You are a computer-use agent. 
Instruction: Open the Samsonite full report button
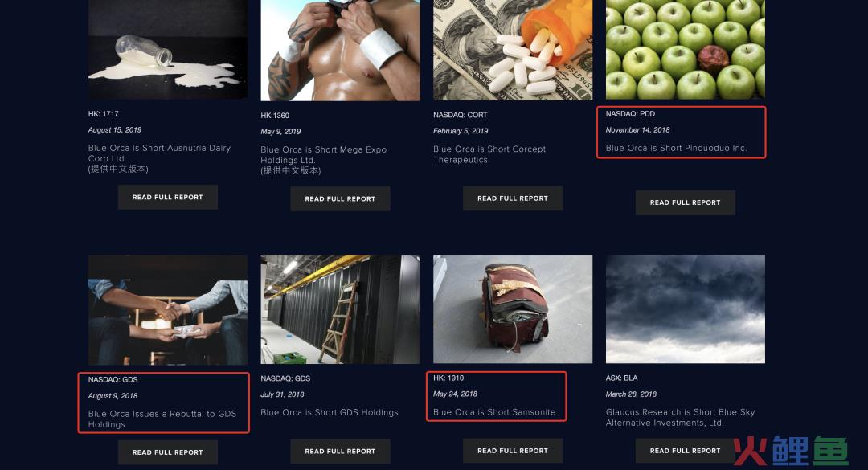tap(513, 451)
